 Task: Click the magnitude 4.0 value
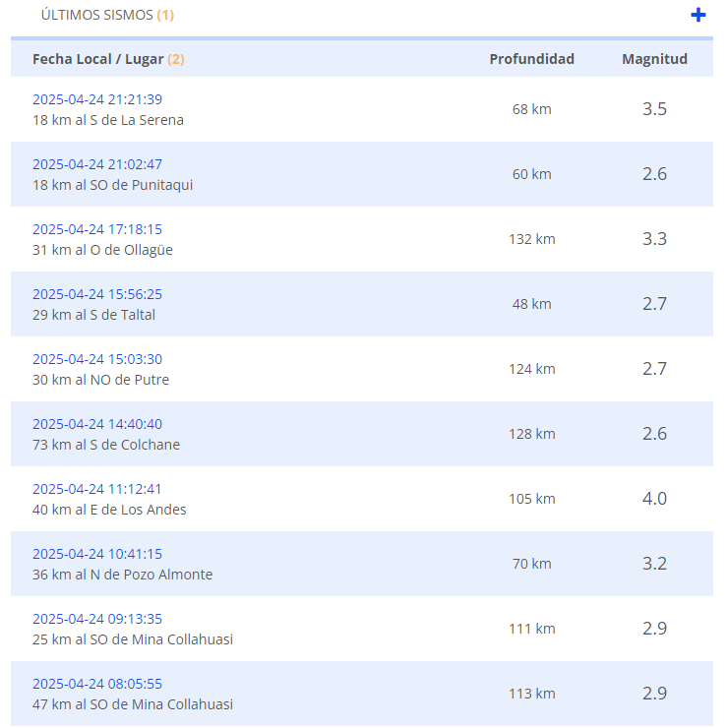654,499
